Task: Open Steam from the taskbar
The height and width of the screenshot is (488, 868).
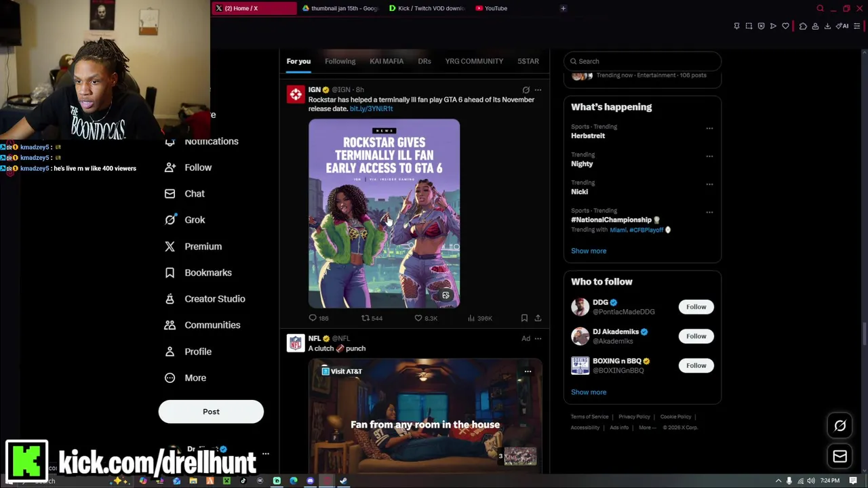Action: [x=343, y=481]
